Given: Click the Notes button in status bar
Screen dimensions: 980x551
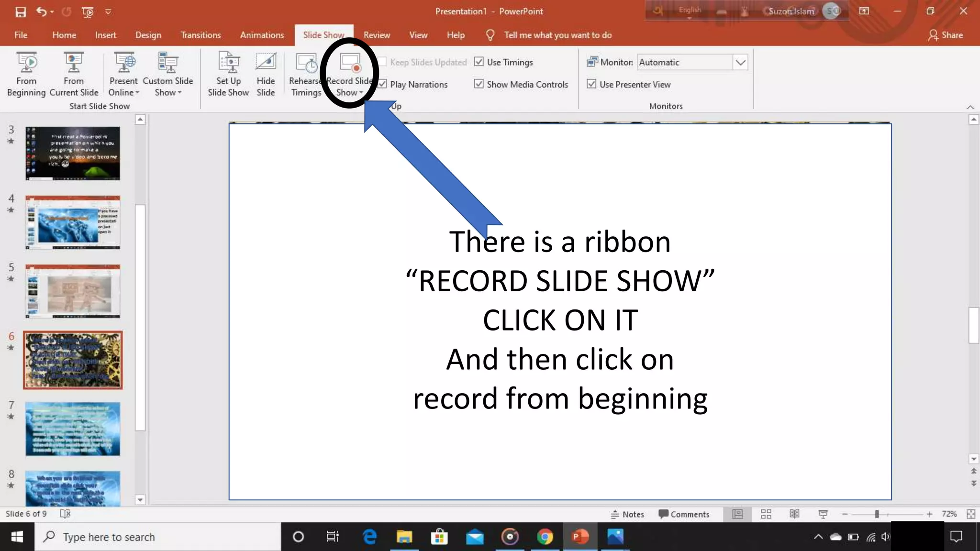Looking at the screenshot, I should point(627,514).
